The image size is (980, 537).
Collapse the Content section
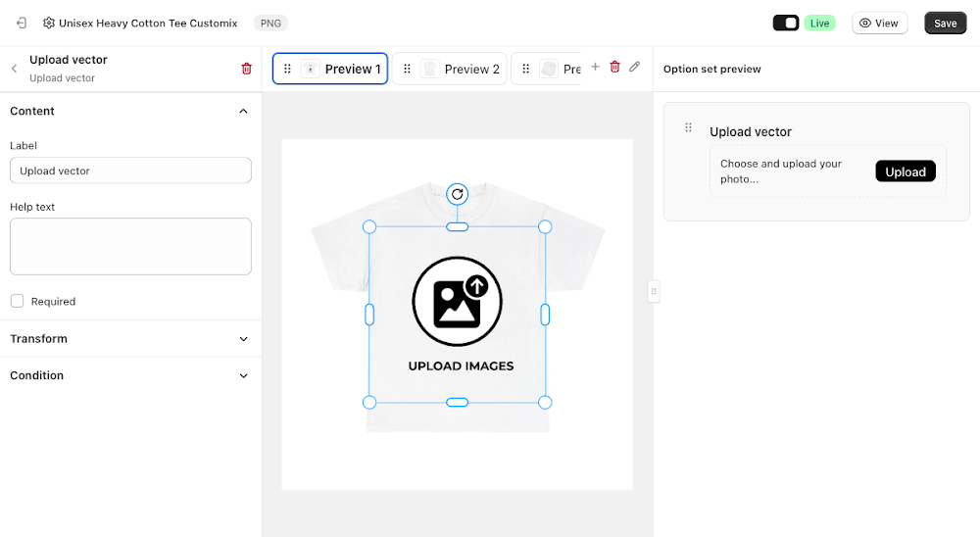click(x=244, y=112)
